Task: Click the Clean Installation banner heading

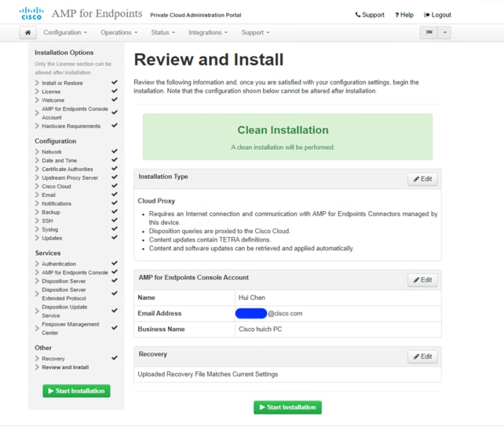Action: 283,130
